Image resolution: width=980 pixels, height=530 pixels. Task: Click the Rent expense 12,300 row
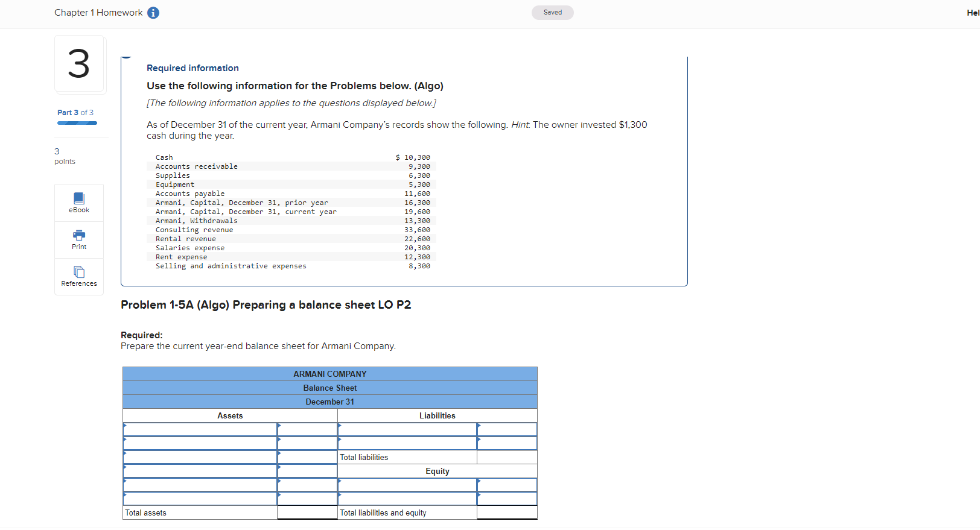[x=291, y=257]
